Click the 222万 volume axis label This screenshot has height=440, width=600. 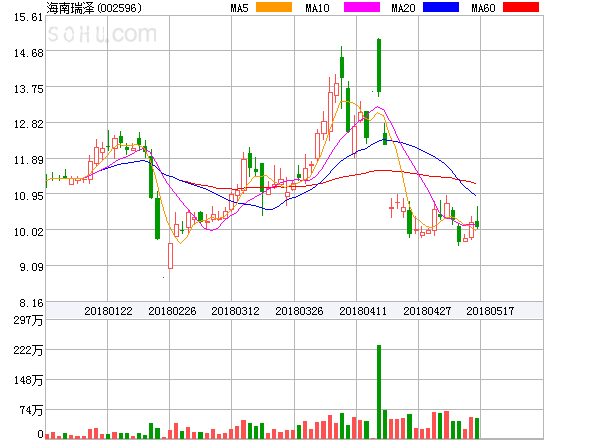pyautogui.click(x=28, y=350)
